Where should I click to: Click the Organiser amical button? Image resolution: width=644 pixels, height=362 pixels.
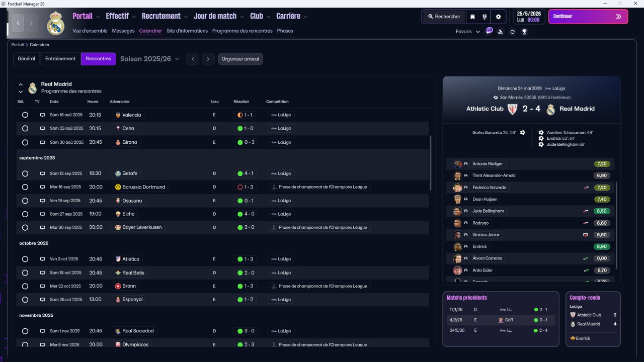[x=240, y=59]
